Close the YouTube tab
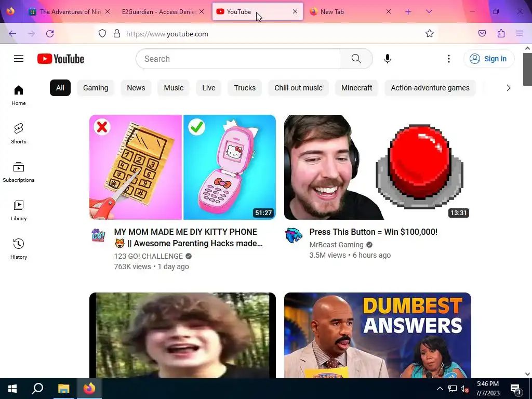 click(x=295, y=11)
